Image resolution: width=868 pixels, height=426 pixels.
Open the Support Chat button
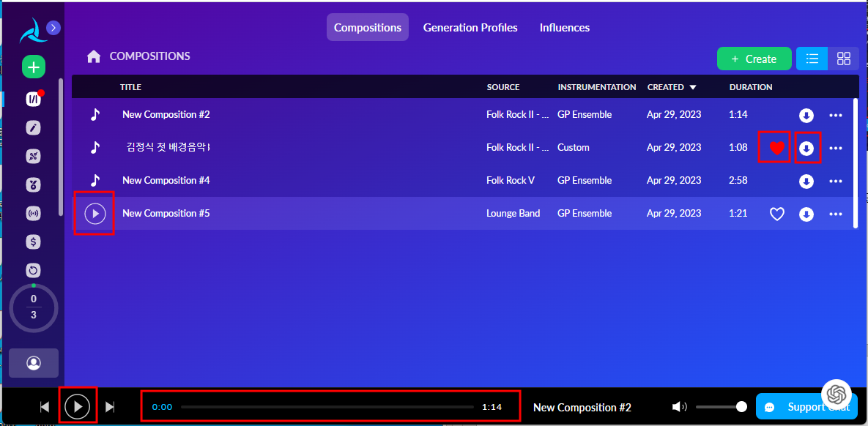(x=806, y=407)
